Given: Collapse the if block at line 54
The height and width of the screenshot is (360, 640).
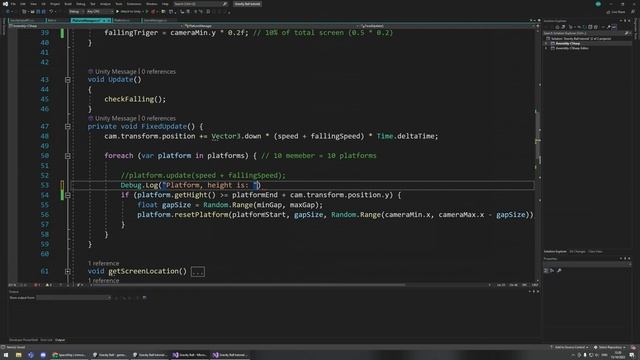Looking at the screenshot, I should tap(68, 195).
